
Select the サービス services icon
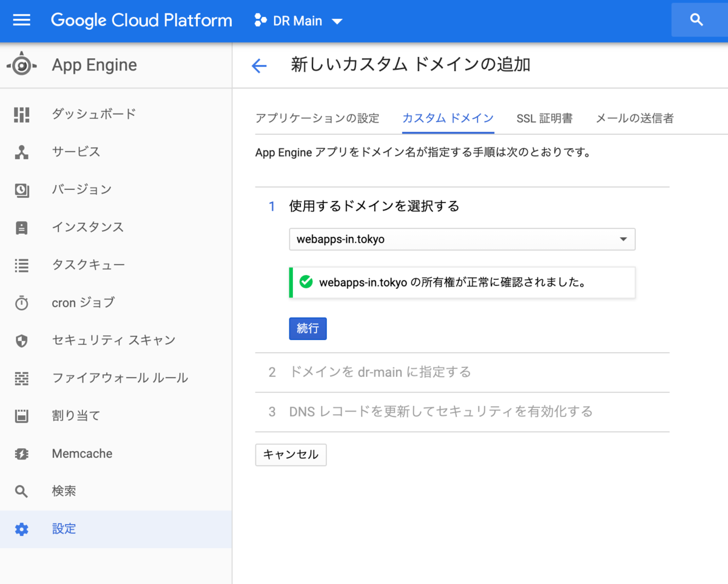click(22, 152)
